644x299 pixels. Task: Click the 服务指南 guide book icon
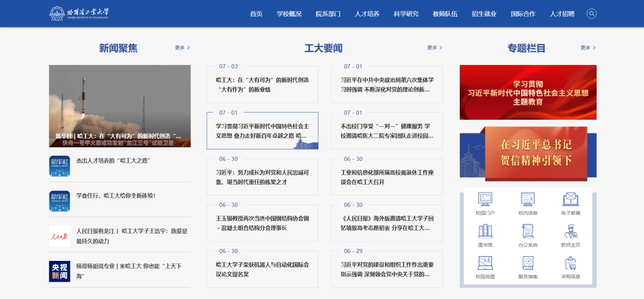528,263
